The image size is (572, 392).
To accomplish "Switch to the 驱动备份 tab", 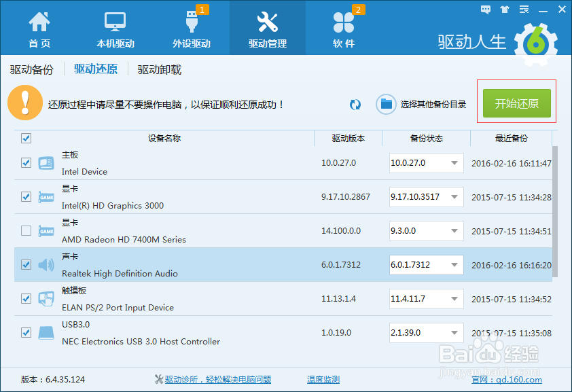I will pos(32,69).
